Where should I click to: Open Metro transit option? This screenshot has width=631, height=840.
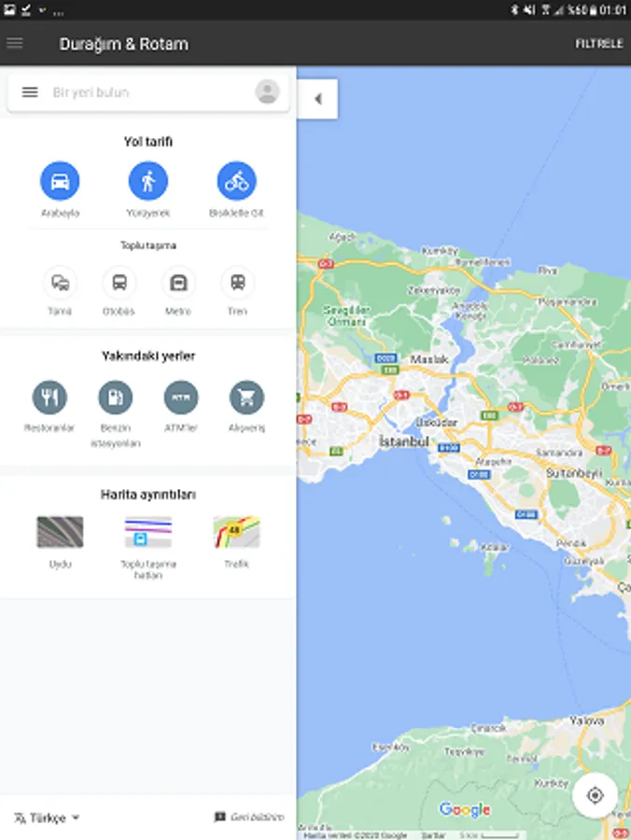click(178, 282)
